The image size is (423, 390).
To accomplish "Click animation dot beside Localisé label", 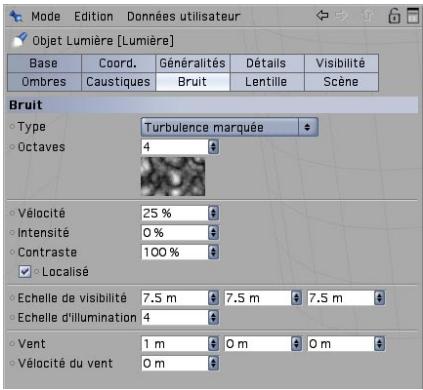I will [x=37, y=272].
